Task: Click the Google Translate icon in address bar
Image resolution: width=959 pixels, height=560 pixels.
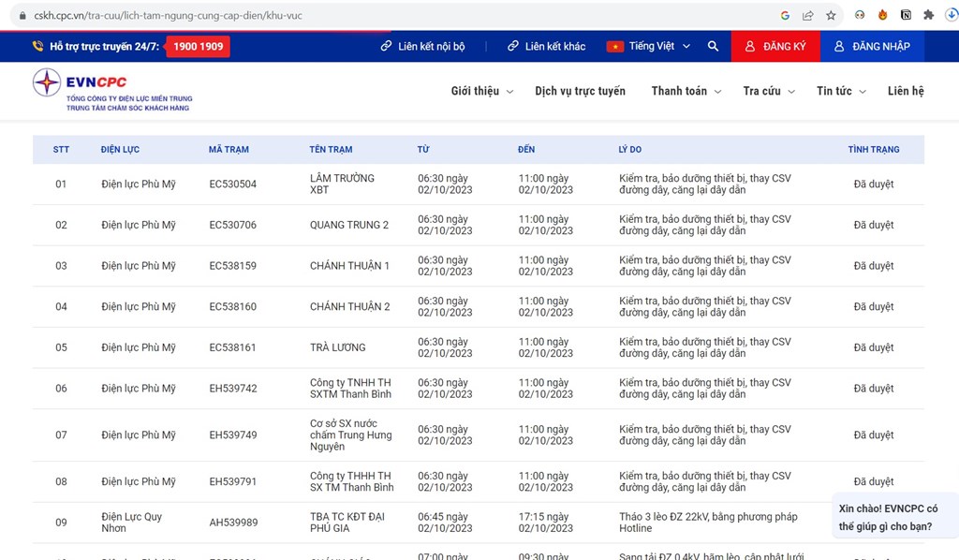Action: pyautogui.click(x=786, y=15)
